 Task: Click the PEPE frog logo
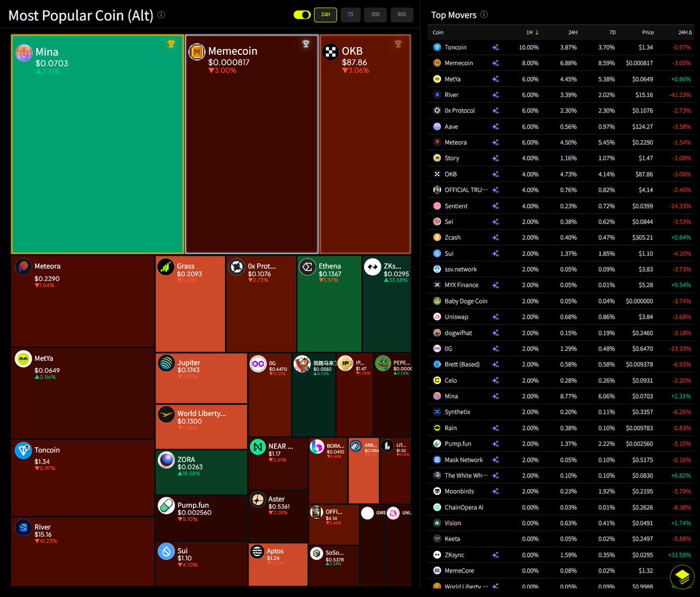[x=383, y=363]
